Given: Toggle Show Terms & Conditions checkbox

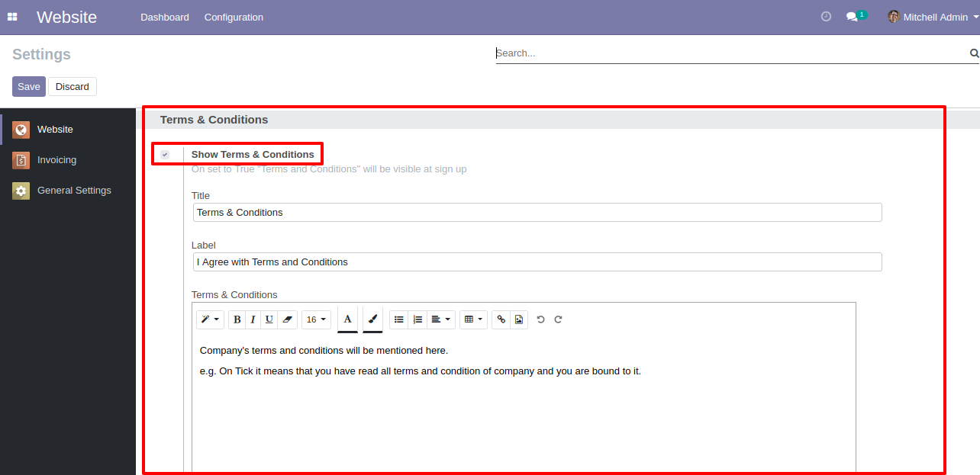Looking at the screenshot, I should tap(165, 155).
